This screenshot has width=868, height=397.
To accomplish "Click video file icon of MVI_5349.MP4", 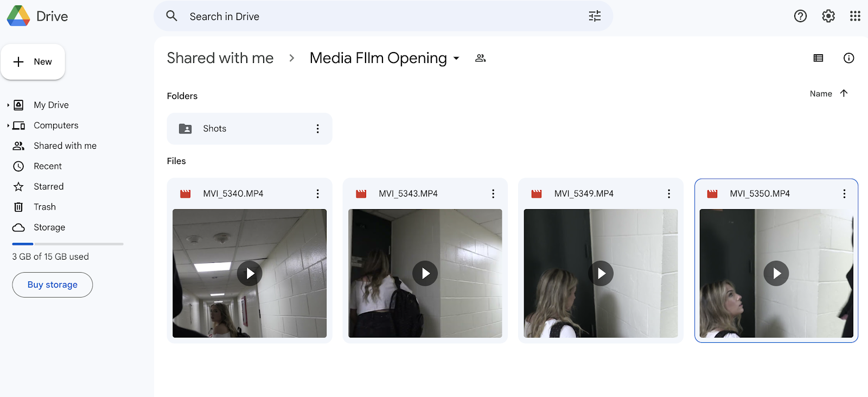I will click(x=537, y=194).
